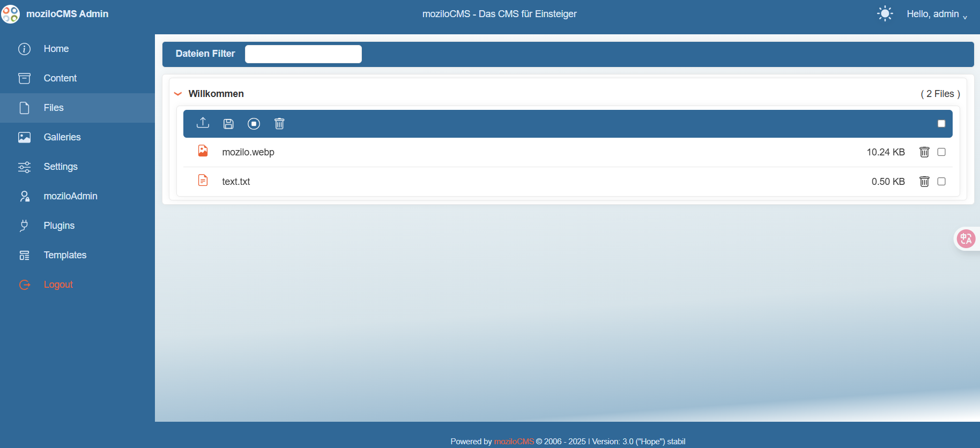Open the Hello, admin dropdown
Image resolution: width=980 pixels, height=448 pixels.
[936, 14]
